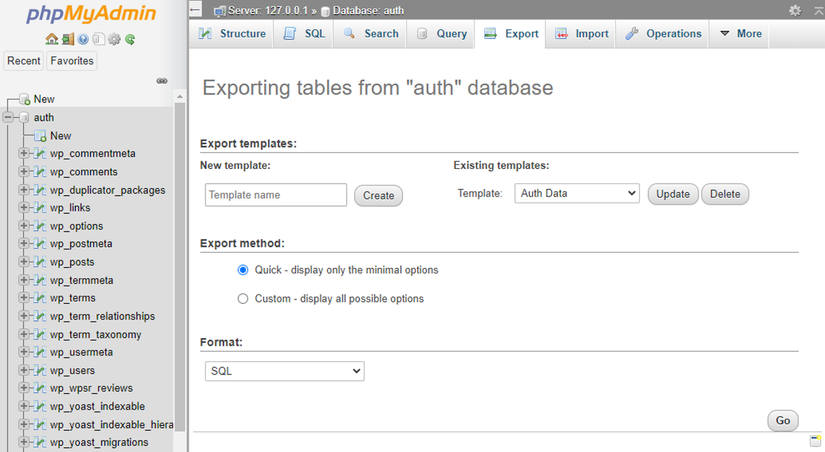
Task: Click the navigation panel scrollbar thumb
Action: (x=180, y=267)
